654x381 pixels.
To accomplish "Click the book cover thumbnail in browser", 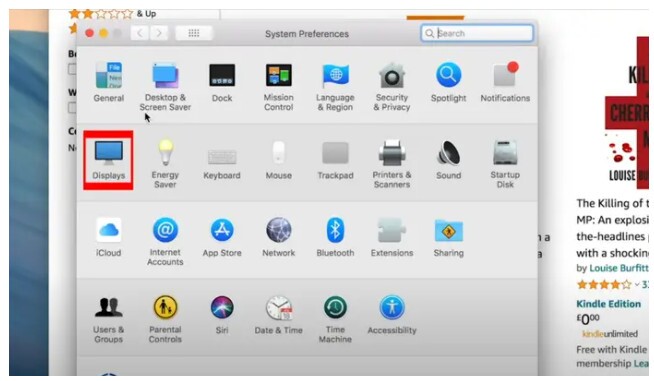I will tap(626, 113).
